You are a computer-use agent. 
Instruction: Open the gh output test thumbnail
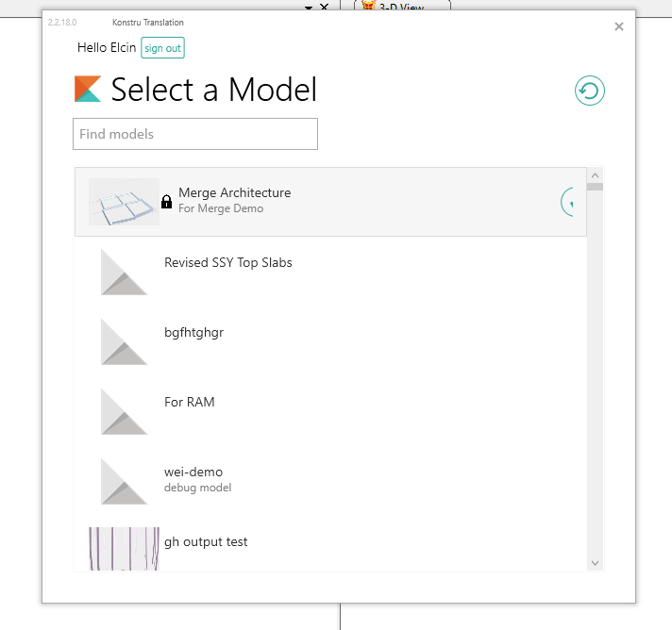coord(124,549)
